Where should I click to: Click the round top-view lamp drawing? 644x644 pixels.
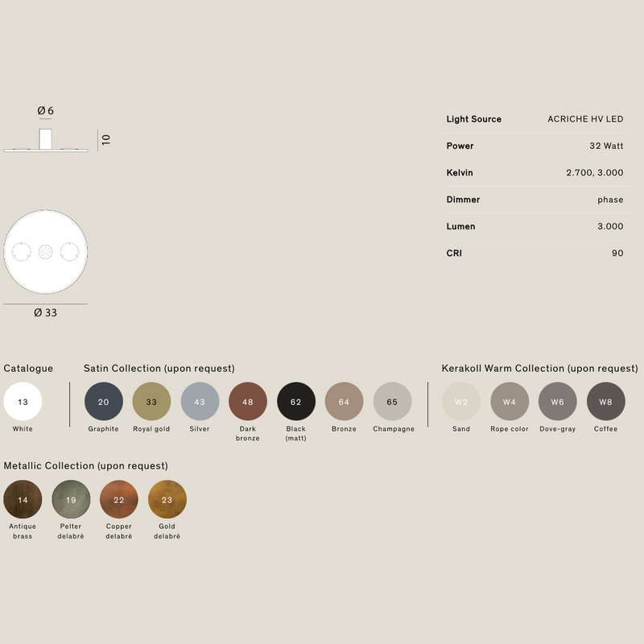(45, 252)
